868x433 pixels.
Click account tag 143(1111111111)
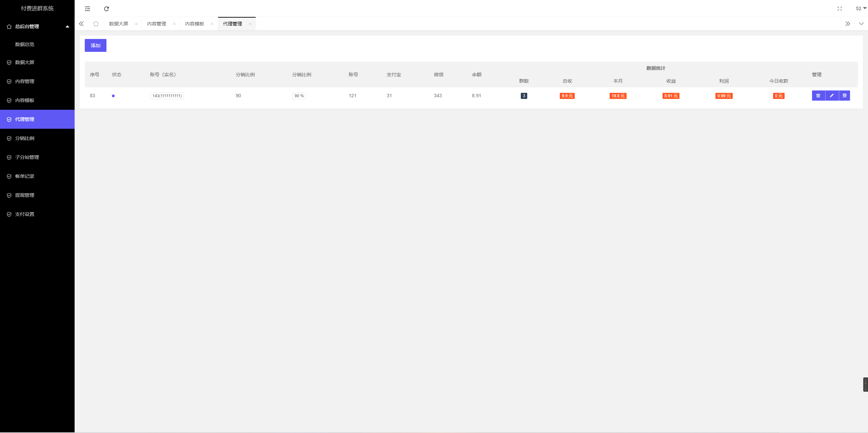[167, 96]
